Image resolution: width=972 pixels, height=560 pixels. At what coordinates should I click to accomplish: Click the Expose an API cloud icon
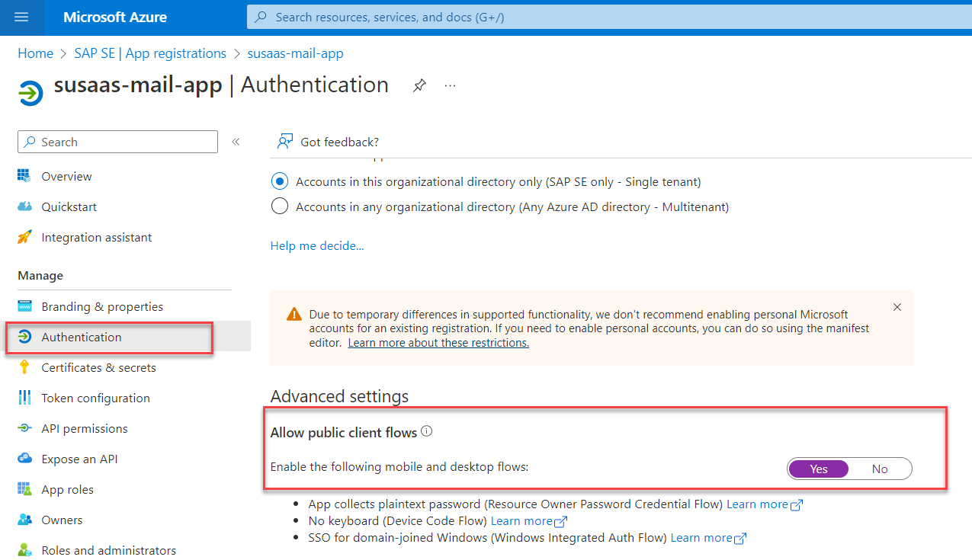click(x=25, y=459)
